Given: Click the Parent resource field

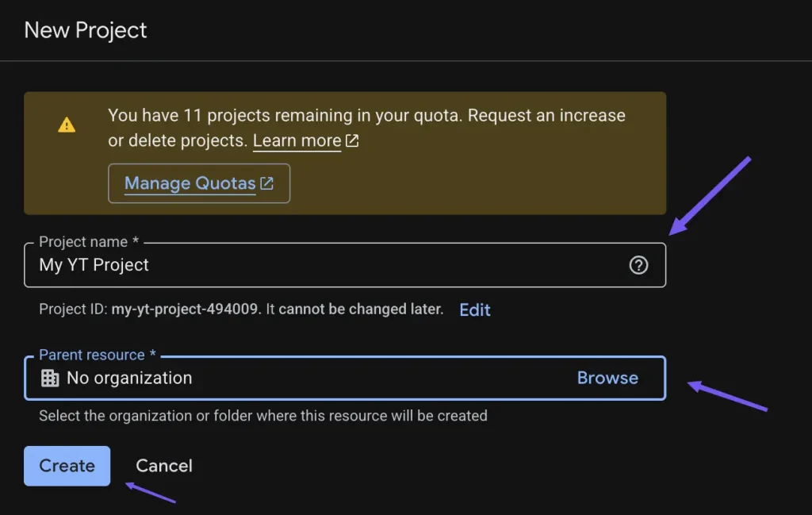Looking at the screenshot, I should (x=345, y=379).
